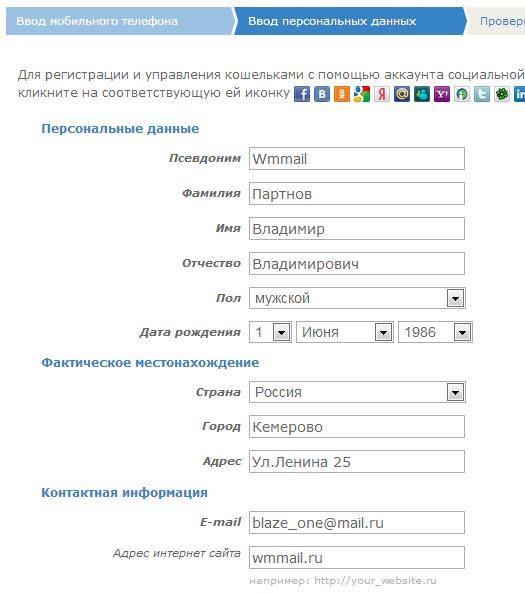
Task: Select the orange Odnoklassniki icon
Action: pyautogui.click(x=342, y=94)
